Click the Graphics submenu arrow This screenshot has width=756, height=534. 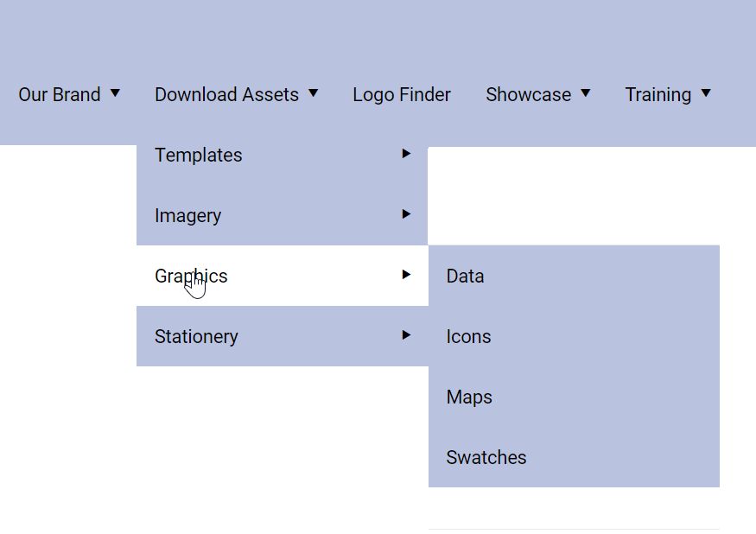(406, 275)
